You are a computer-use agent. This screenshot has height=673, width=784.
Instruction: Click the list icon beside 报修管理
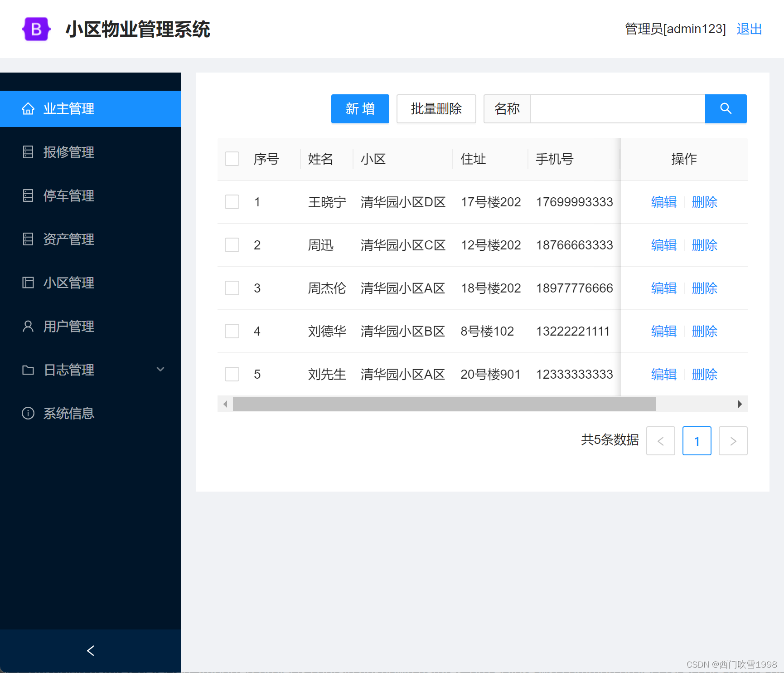pyautogui.click(x=28, y=152)
